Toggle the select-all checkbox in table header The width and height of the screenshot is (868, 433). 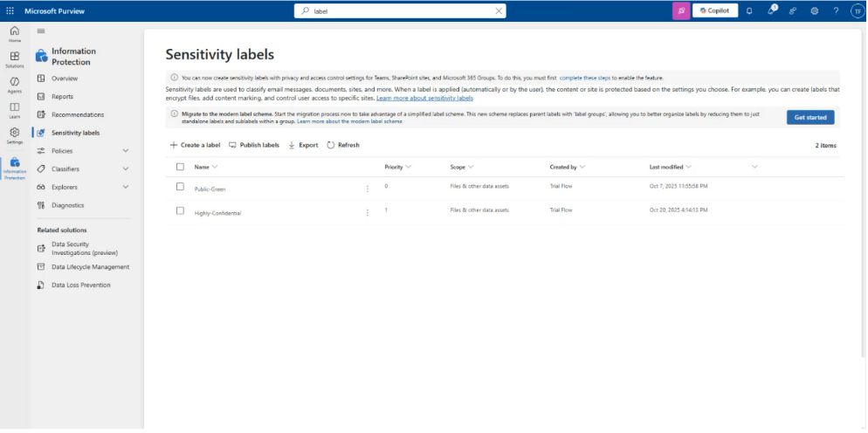(x=180, y=167)
